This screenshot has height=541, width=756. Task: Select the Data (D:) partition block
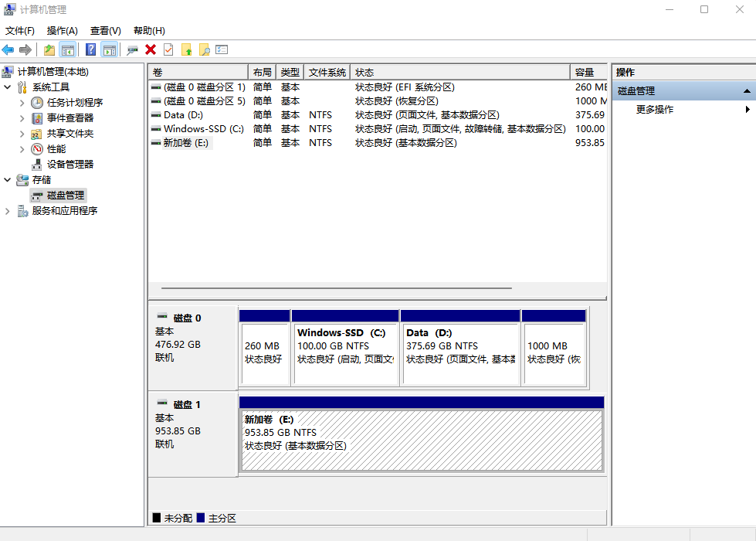click(x=460, y=348)
